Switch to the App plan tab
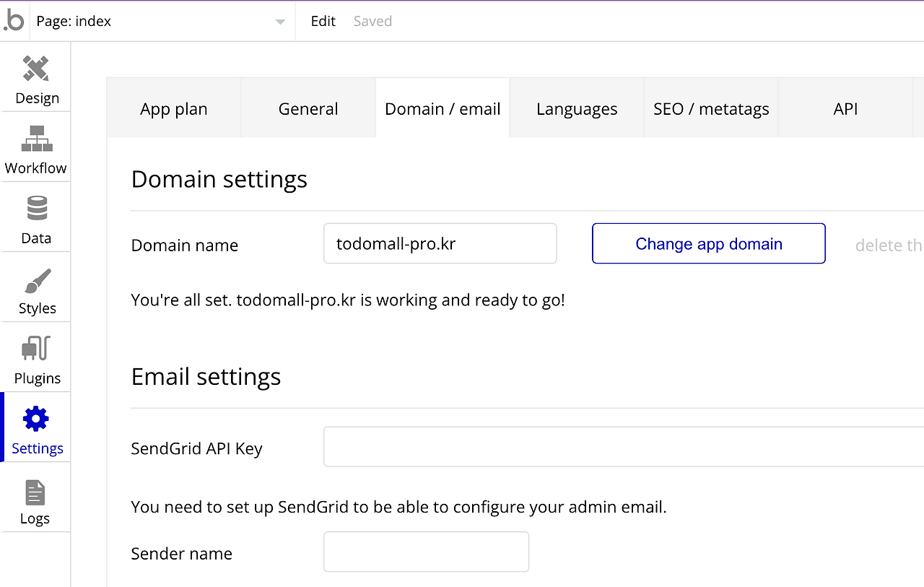This screenshot has height=587, width=924. click(174, 109)
